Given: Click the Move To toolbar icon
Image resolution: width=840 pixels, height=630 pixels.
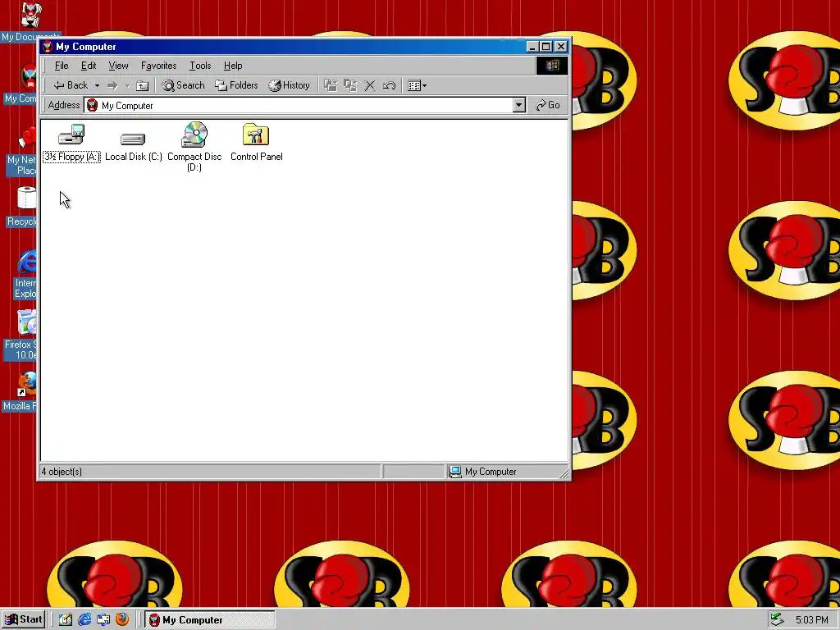Looking at the screenshot, I should pos(331,85).
